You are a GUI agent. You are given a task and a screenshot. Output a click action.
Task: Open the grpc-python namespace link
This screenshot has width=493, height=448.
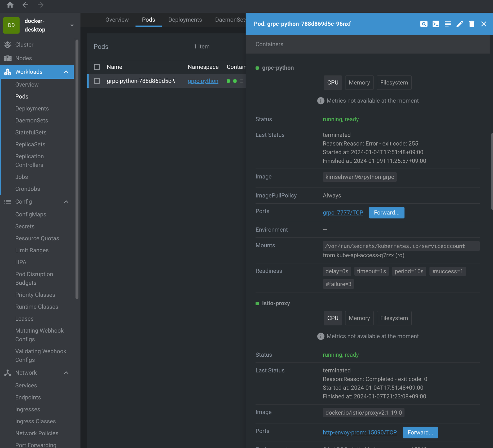(203, 81)
